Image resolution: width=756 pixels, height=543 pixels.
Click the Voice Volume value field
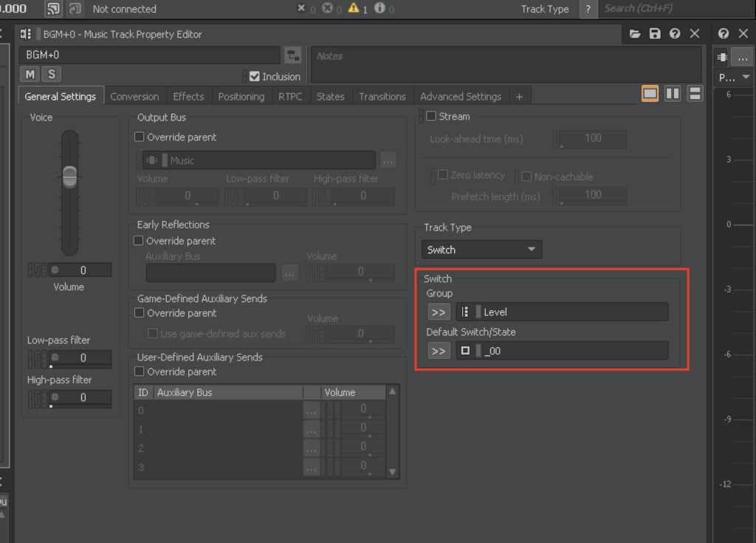[x=80, y=270]
